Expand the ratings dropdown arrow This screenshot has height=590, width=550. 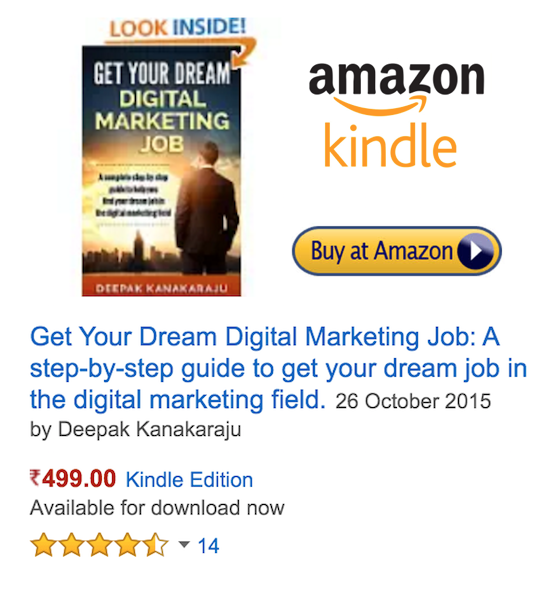tap(184, 544)
